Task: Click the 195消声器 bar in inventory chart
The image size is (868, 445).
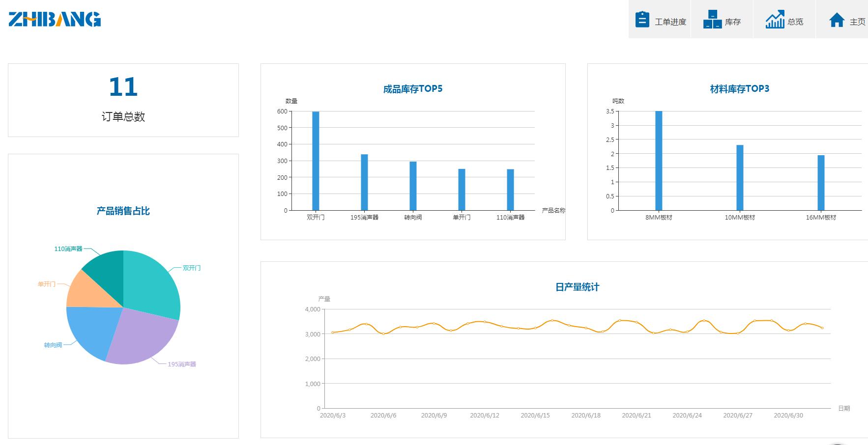Action: point(364,182)
